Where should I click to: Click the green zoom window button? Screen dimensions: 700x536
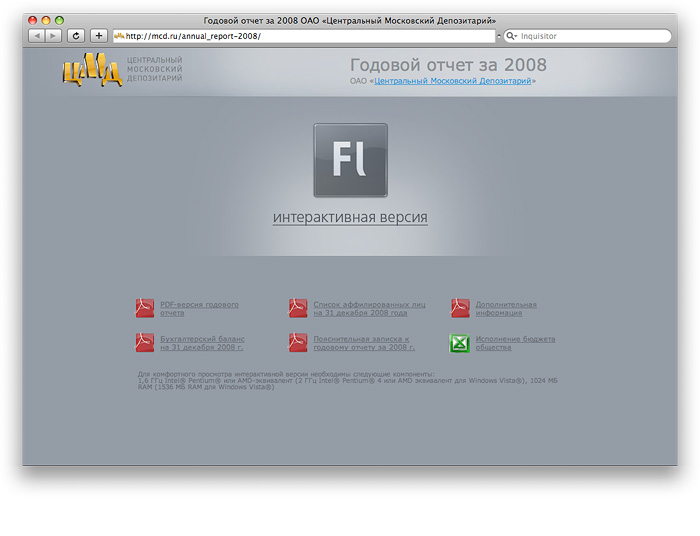pyautogui.click(x=59, y=20)
